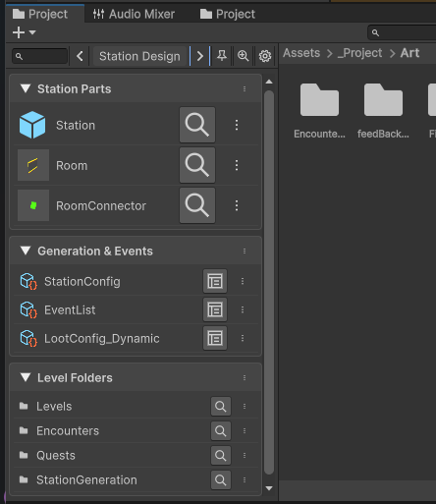Open the Level Folders section options menu
This screenshot has height=504, width=436.
(245, 378)
